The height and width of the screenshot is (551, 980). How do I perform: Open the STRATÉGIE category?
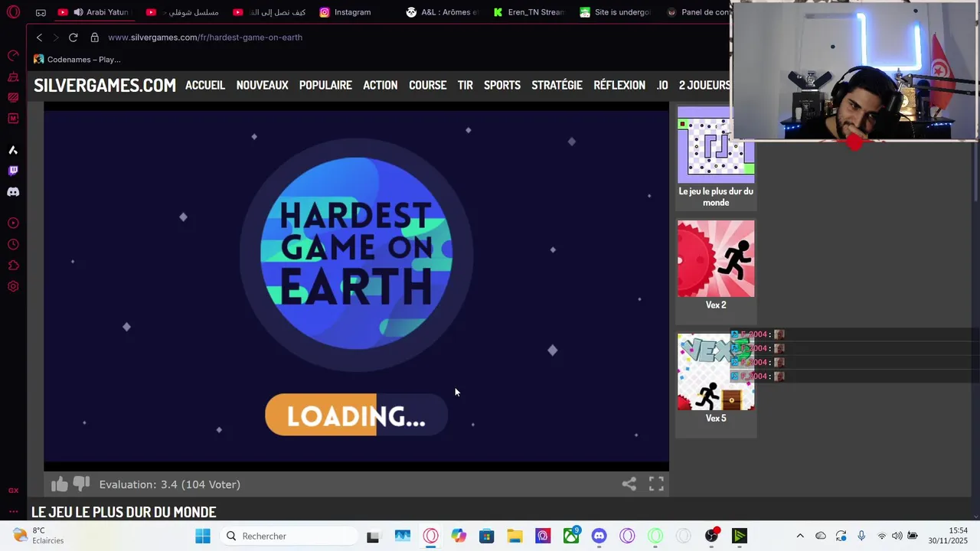point(557,85)
